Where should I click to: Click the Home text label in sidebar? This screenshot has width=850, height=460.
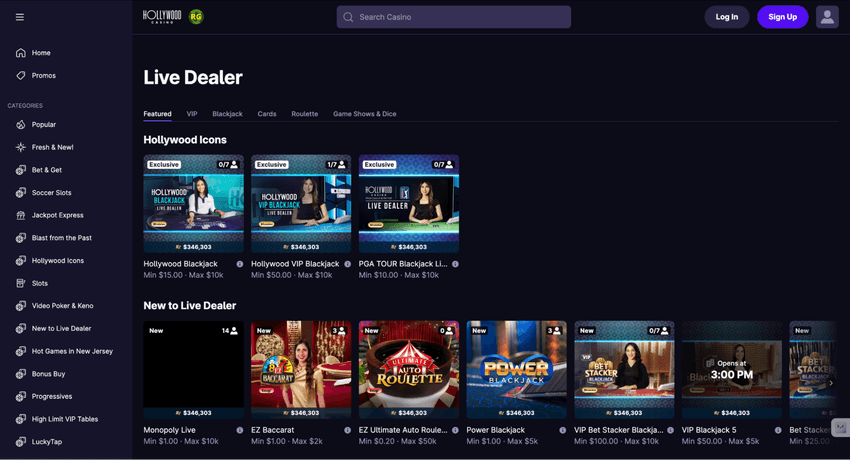pos(41,53)
